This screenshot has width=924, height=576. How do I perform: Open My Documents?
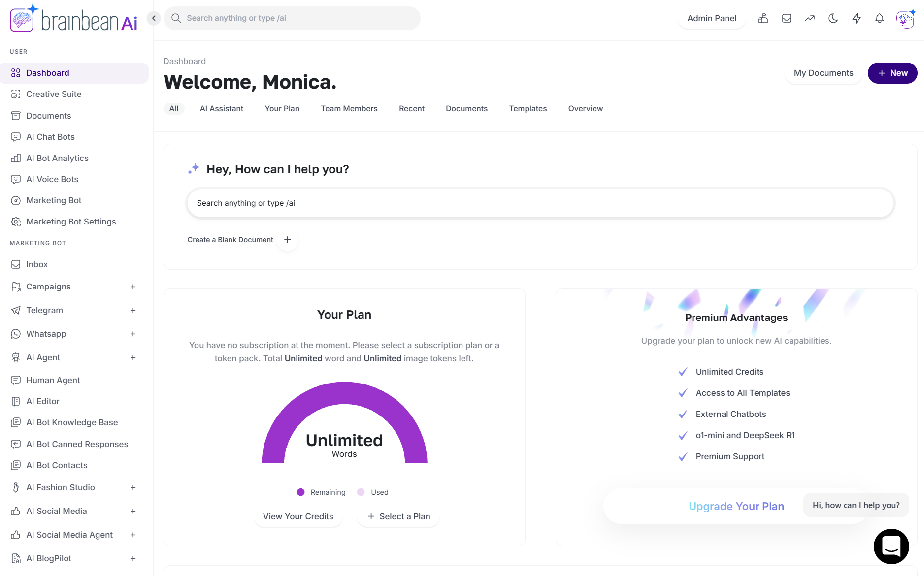(824, 73)
